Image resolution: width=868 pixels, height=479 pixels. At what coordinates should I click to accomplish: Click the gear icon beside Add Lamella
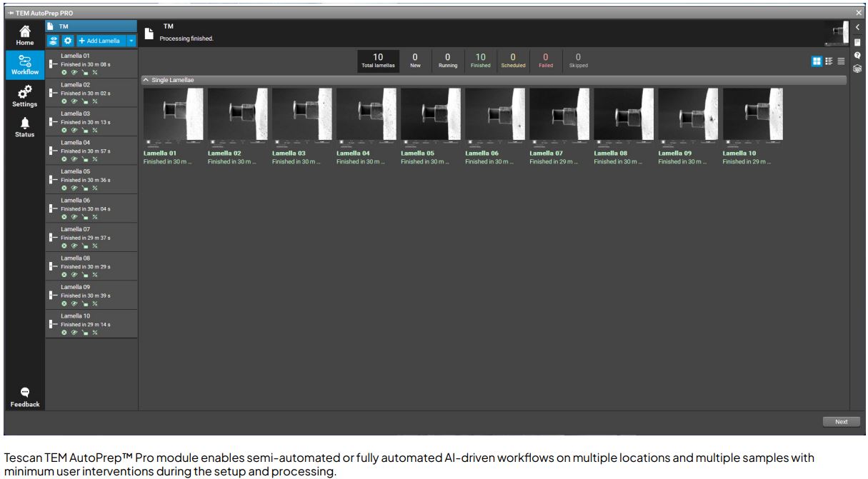(x=68, y=41)
